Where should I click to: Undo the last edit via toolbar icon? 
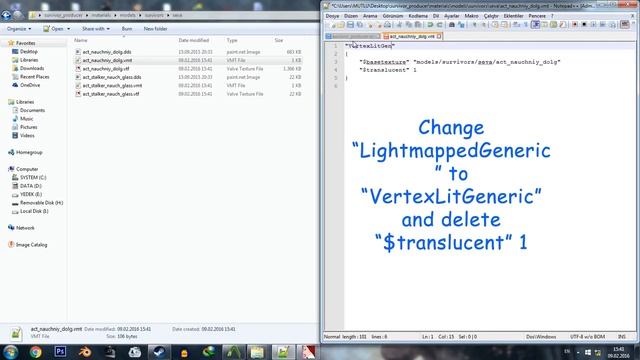[430, 25]
